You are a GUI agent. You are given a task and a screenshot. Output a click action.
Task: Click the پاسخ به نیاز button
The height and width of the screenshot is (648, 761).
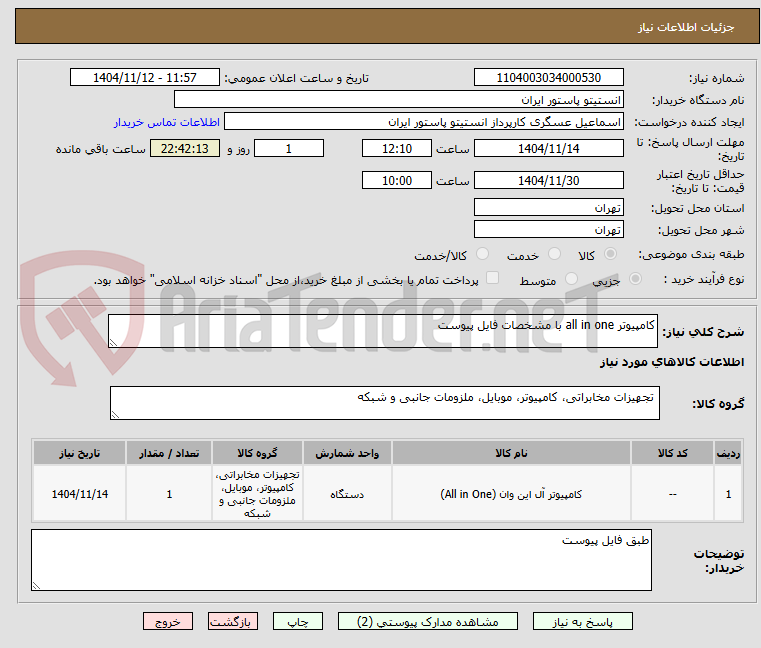coord(582,621)
